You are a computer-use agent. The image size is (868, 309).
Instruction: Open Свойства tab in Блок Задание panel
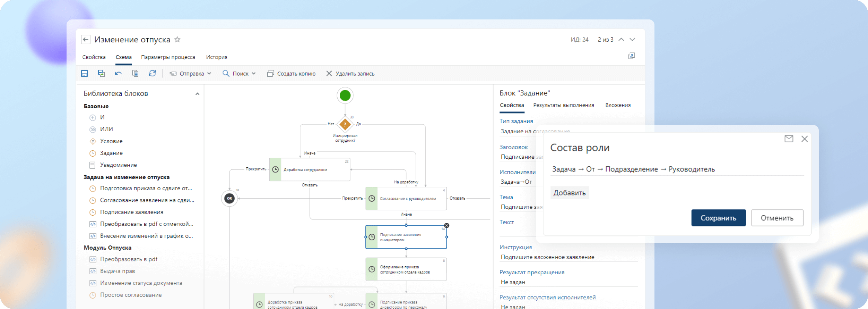tap(512, 105)
